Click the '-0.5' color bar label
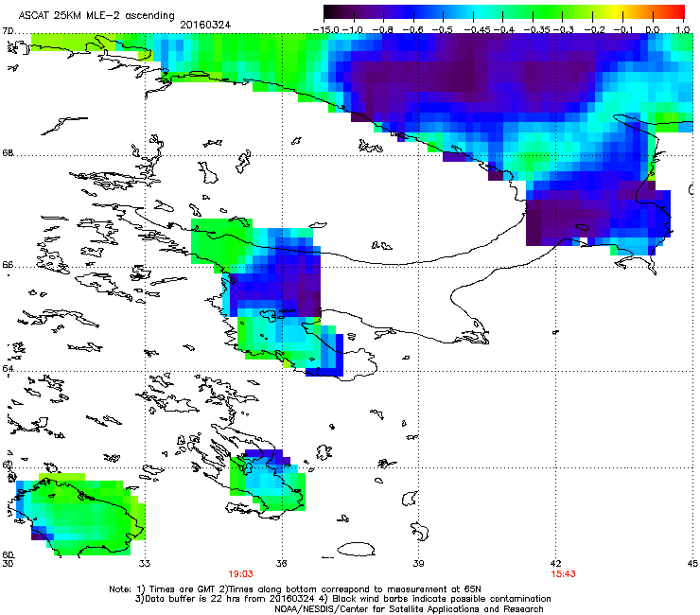 [x=442, y=30]
